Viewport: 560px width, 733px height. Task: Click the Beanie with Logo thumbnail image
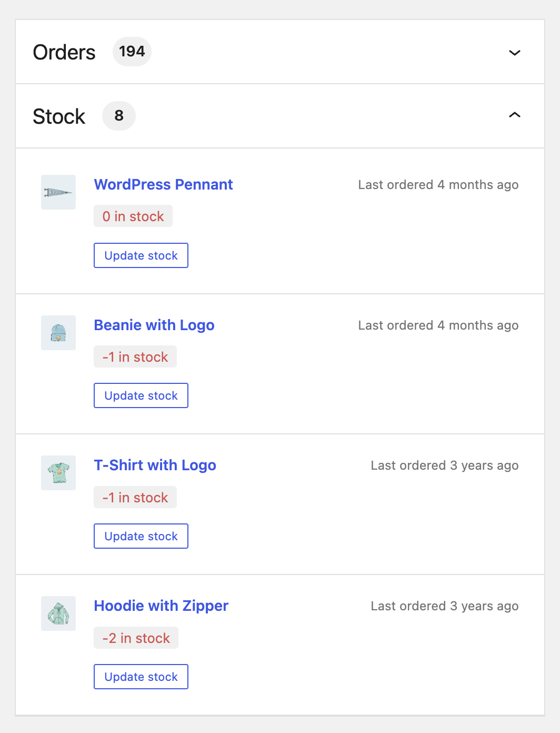(x=58, y=333)
